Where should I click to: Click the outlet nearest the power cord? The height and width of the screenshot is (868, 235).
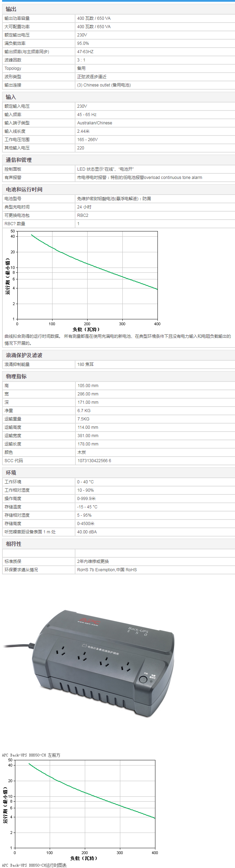[60, 650]
